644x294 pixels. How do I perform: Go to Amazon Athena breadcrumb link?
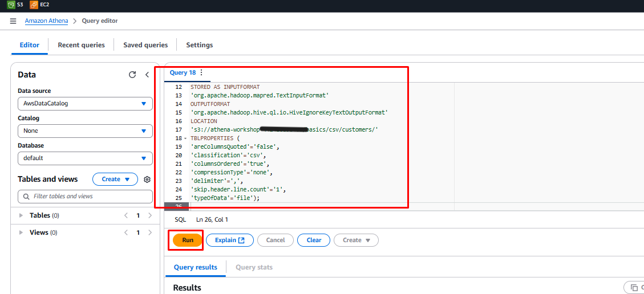[x=46, y=21]
